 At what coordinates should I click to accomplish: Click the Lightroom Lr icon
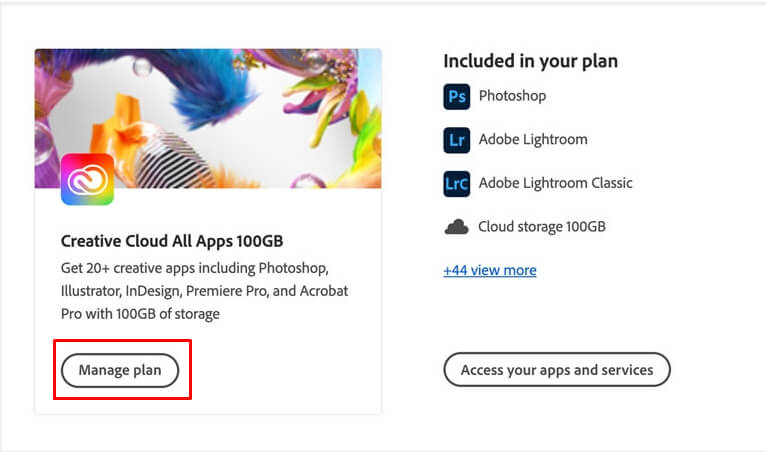coord(456,140)
